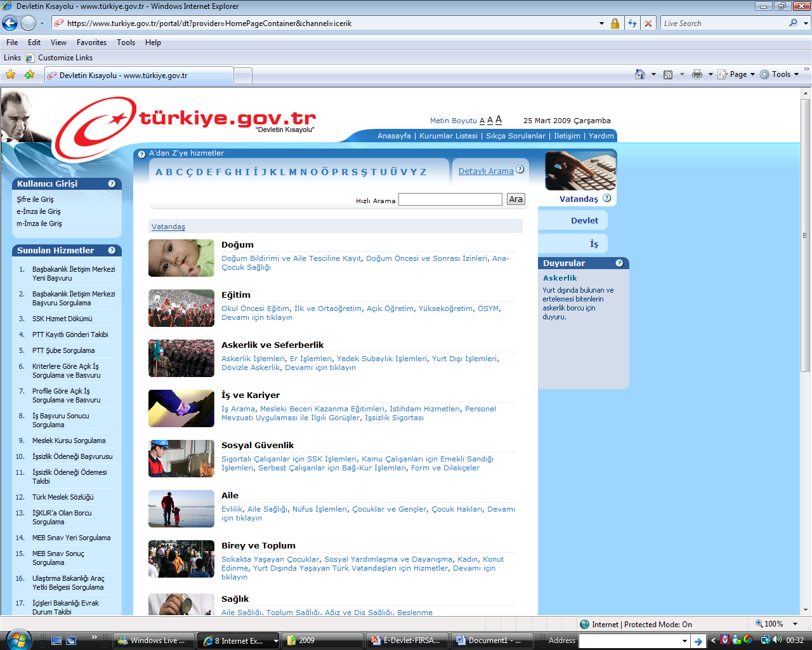Go back with the browser Back arrow
Image resolution: width=812 pixels, height=650 pixels.
tap(10, 23)
